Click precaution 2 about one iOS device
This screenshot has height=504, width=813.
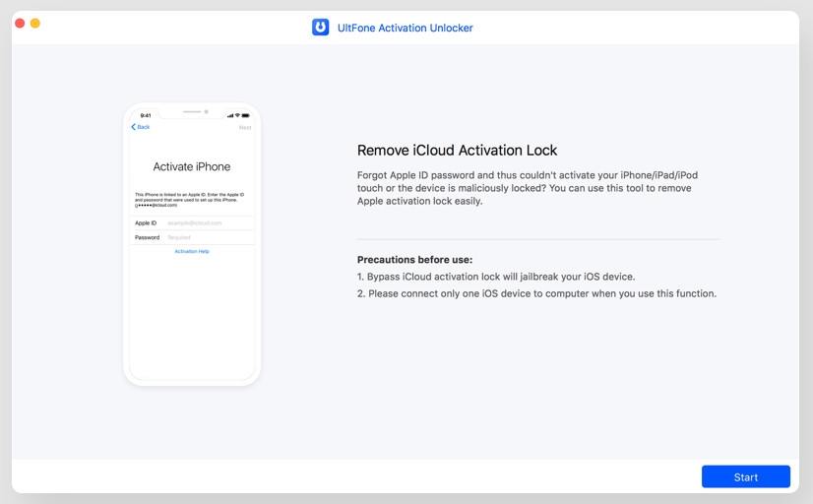click(x=536, y=293)
